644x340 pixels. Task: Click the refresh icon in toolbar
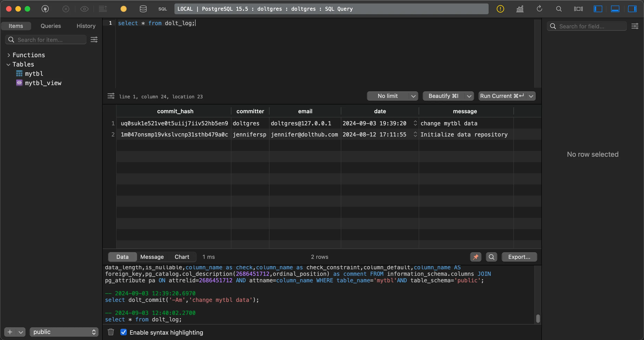[539, 9]
